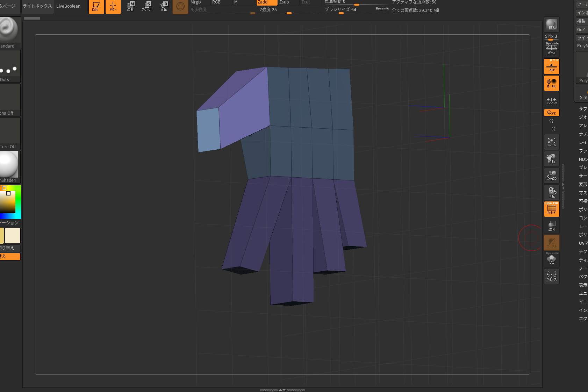Open the Alpha Off picker

[9, 100]
